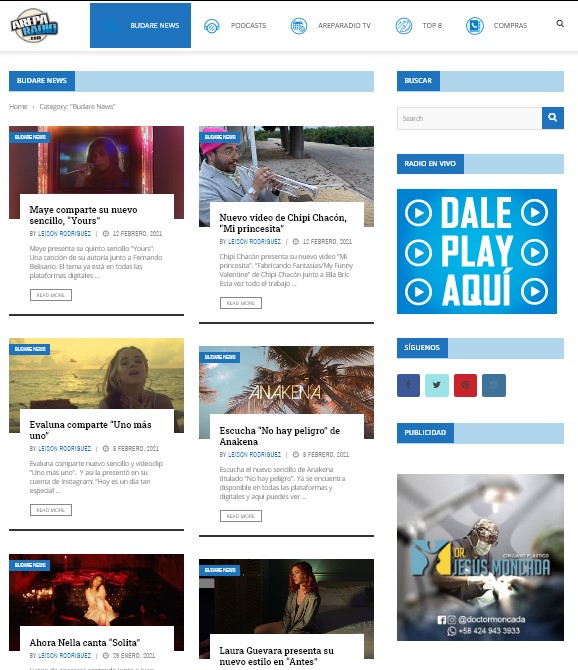Open the Laura Guevara article thumbnail
The image size is (578, 670).
[286, 597]
